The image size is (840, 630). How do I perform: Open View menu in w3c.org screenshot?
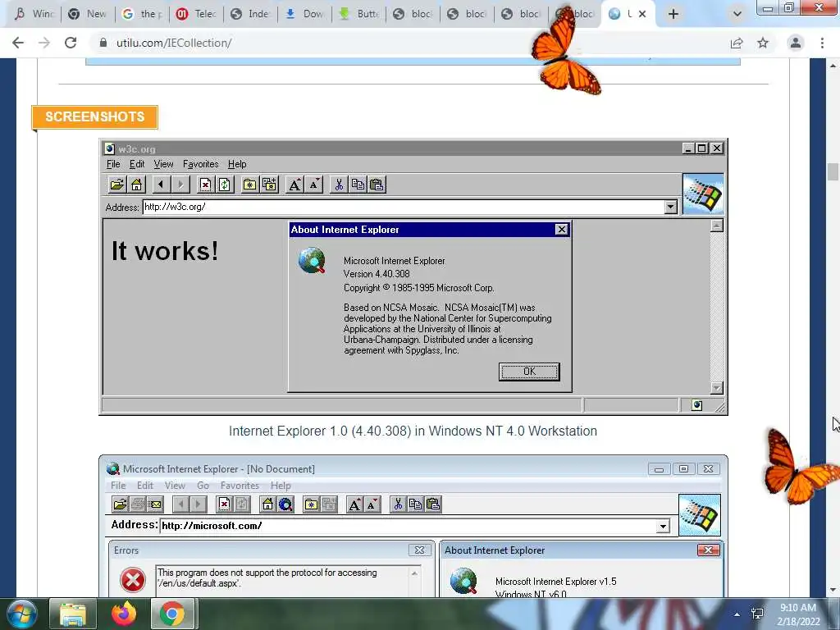163,164
